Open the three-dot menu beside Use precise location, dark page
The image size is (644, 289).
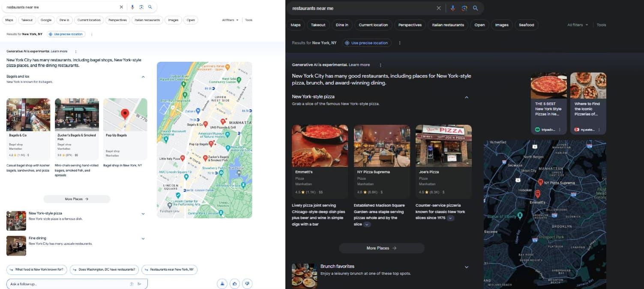click(x=400, y=43)
